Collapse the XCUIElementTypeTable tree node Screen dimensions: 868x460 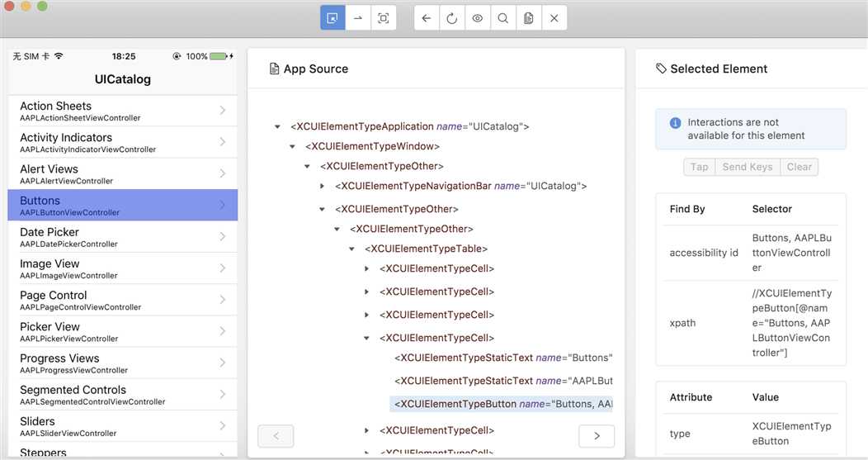(x=351, y=249)
